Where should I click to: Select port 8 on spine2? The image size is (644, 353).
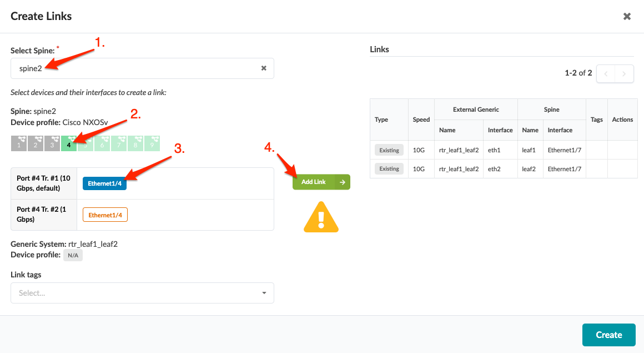pyautogui.click(x=135, y=143)
